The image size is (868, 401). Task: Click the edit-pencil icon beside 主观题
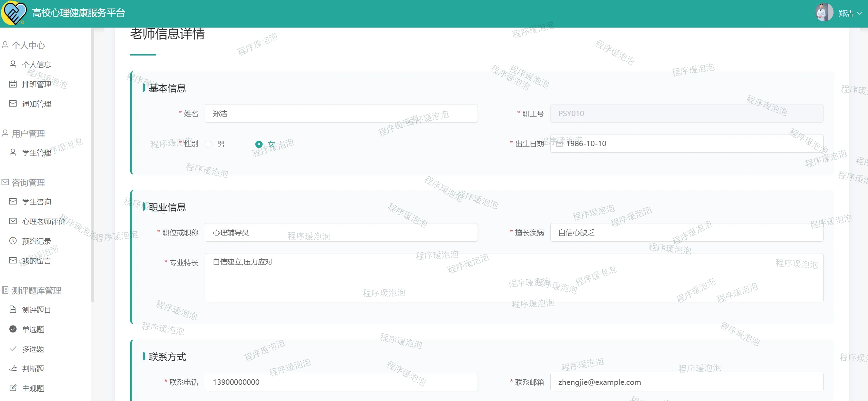(x=13, y=388)
